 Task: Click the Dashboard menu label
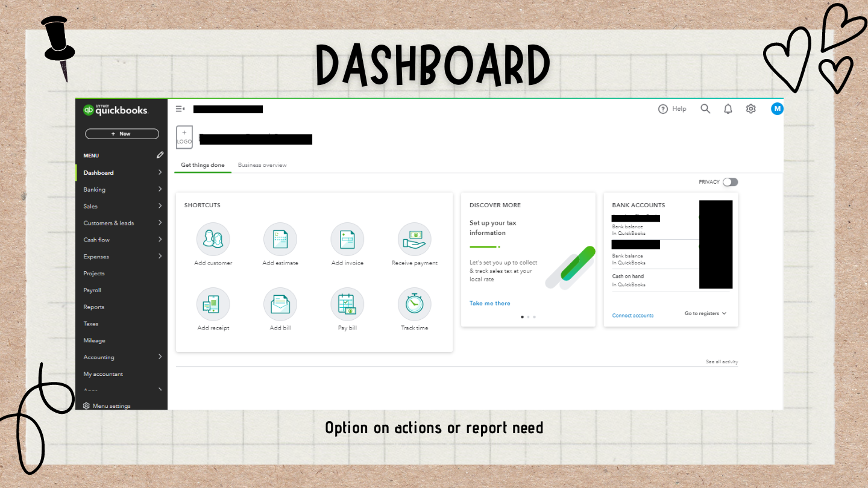pos(98,173)
